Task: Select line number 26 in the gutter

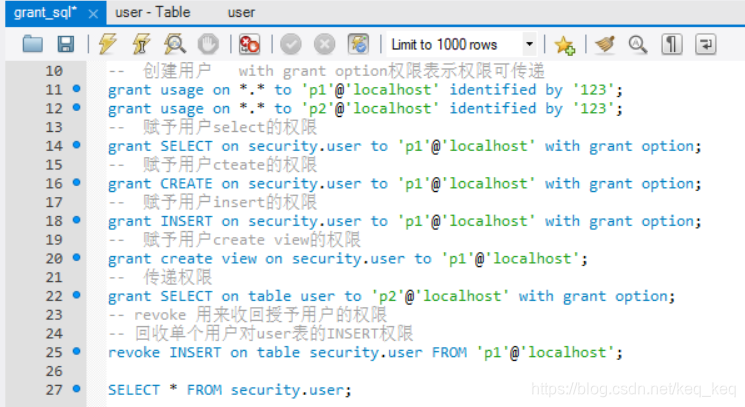Action: [54, 371]
